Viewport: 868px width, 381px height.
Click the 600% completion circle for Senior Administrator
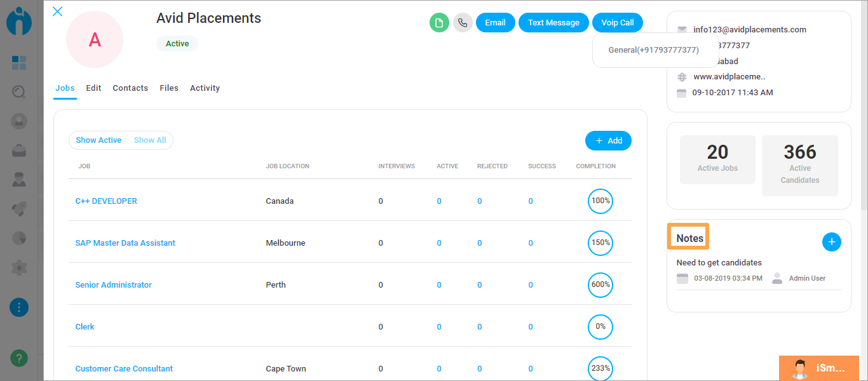coord(600,284)
